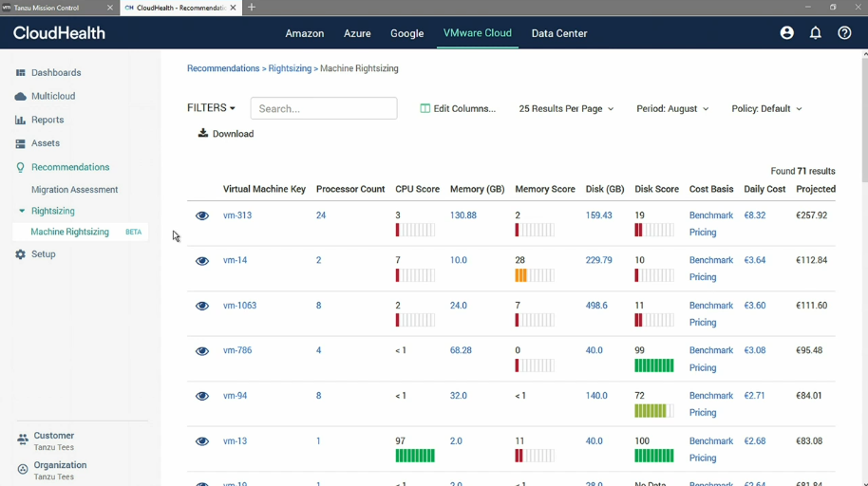Toggle the eye icon for vm-13

tap(202, 441)
